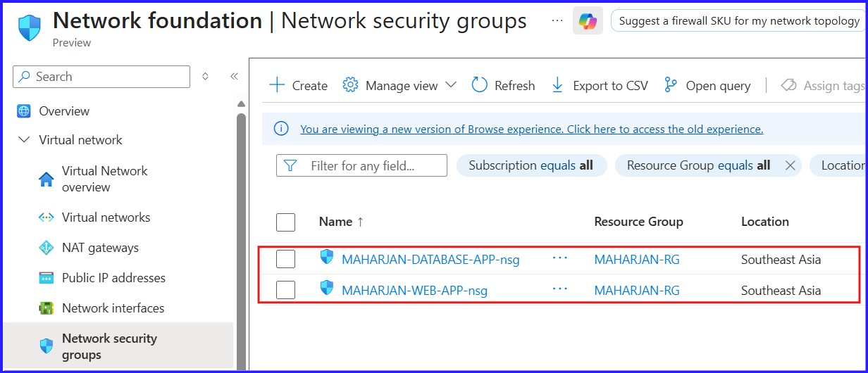Click the sidebar expand/collapse sort arrows
Image resolution: width=868 pixels, height=373 pixels.
tap(206, 76)
